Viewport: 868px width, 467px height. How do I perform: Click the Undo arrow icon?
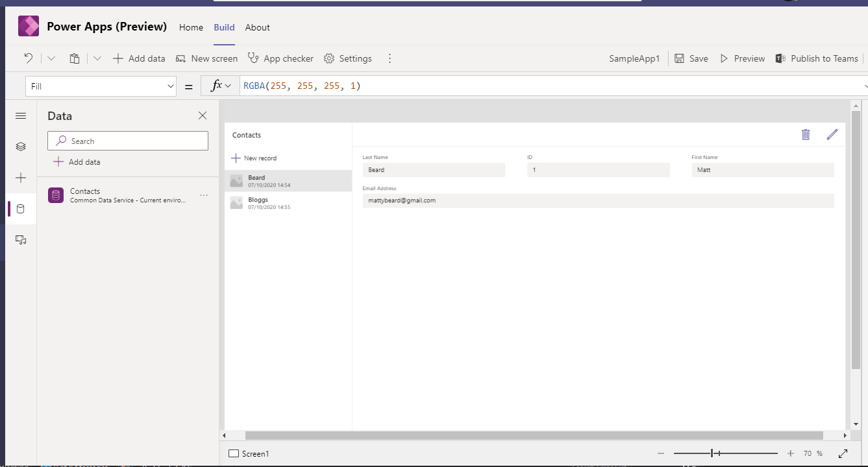[x=29, y=58]
